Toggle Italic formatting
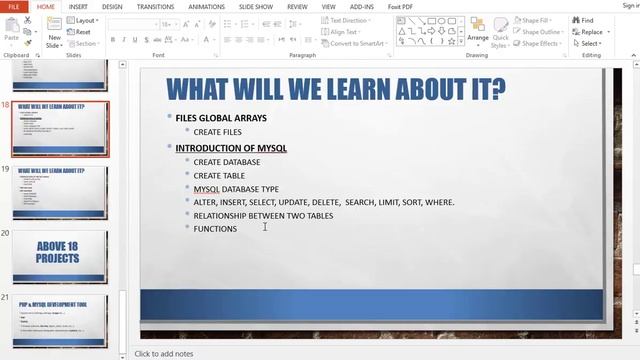The height and width of the screenshot is (360, 640). [124, 40]
